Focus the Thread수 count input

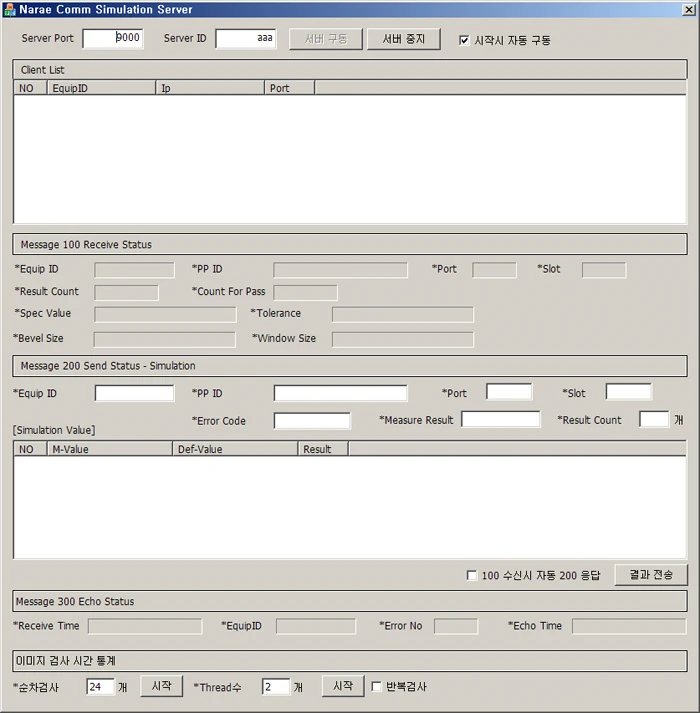(x=276, y=687)
